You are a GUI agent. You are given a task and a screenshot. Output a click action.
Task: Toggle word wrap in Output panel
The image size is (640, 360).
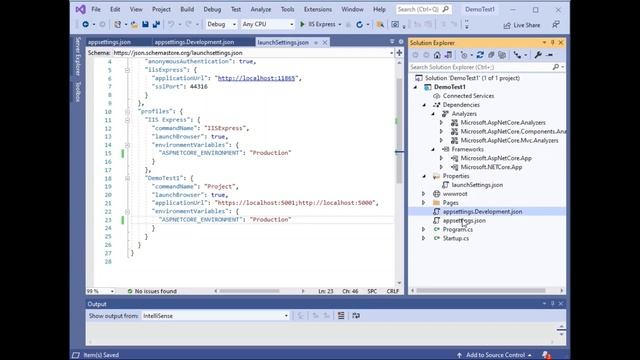tap(356, 316)
